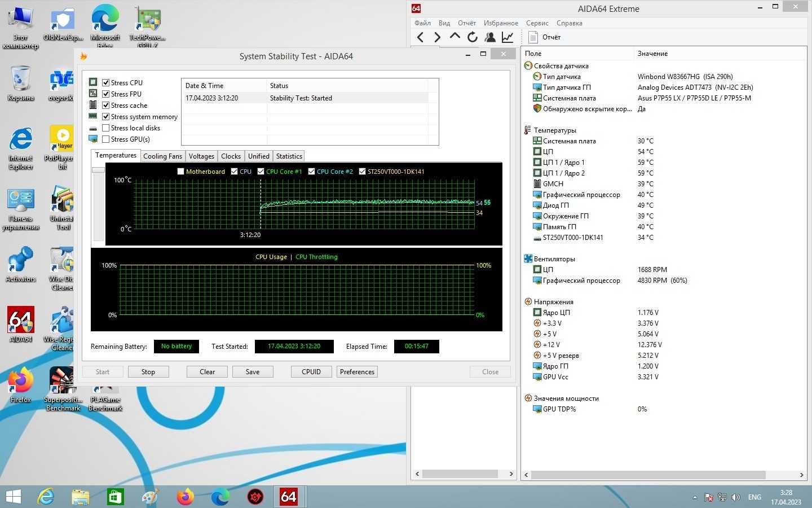The image size is (812, 508).
Task: Toggle Stress CPU checkbox
Action: pos(105,82)
